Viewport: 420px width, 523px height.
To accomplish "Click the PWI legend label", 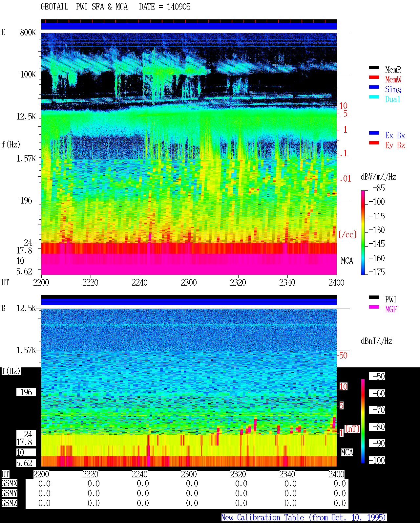I will [x=391, y=299].
